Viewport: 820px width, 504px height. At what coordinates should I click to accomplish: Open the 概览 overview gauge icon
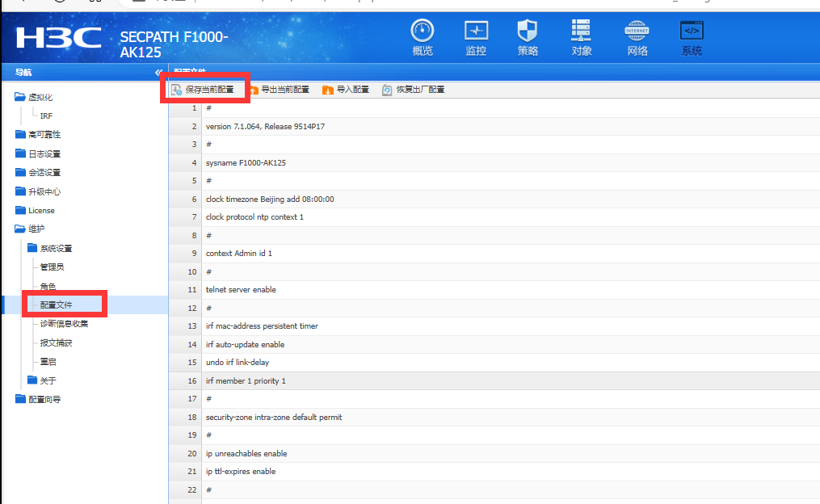click(422, 31)
